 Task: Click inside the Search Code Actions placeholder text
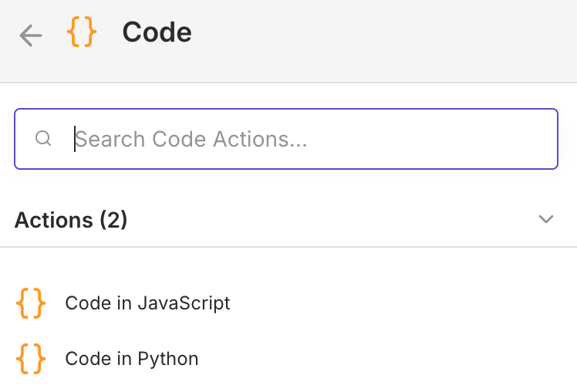click(191, 139)
